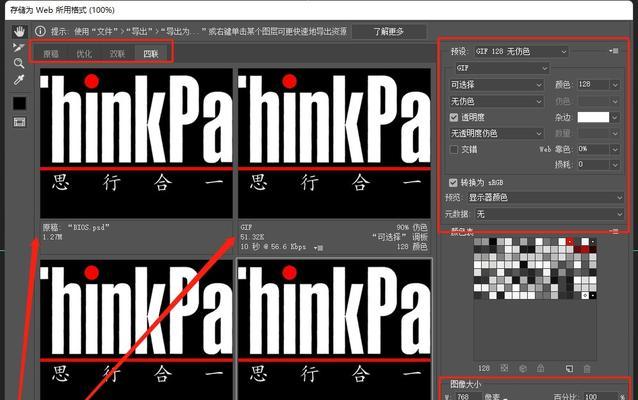
Task: Click the white 杂边 matte swatch
Action: pyautogui.click(x=593, y=117)
